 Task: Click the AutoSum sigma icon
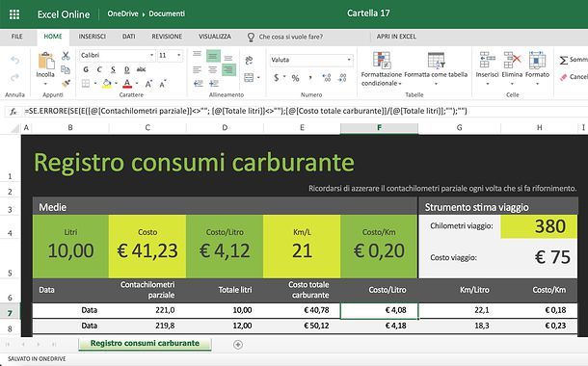click(x=564, y=60)
